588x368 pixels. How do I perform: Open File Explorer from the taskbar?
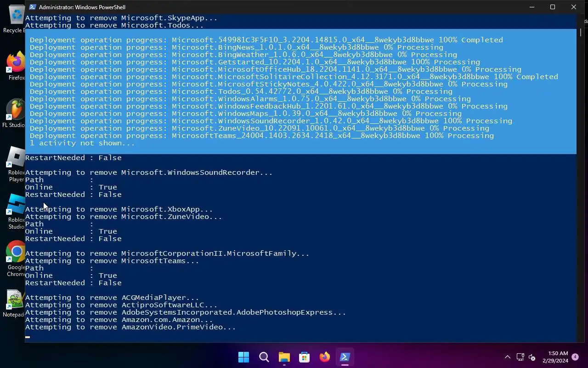[284, 357]
